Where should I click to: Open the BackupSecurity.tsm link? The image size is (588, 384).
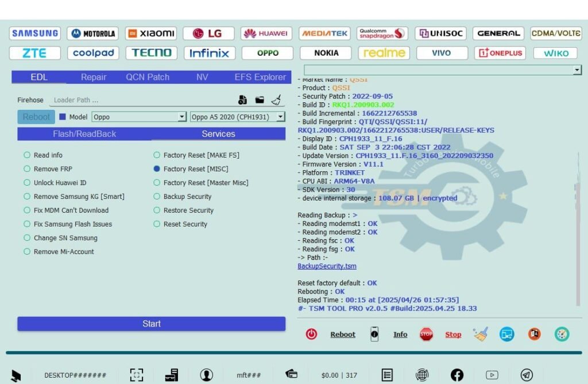(x=327, y=266)
